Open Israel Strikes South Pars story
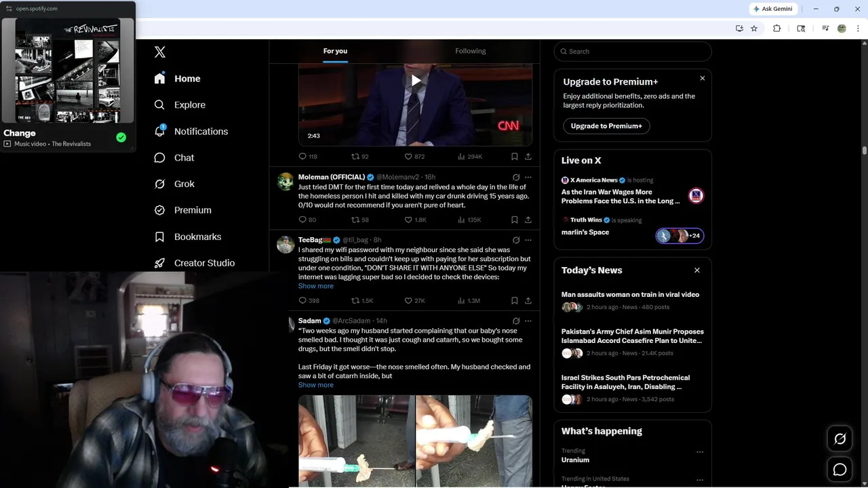868x488 pixels. tap(633, 388)
